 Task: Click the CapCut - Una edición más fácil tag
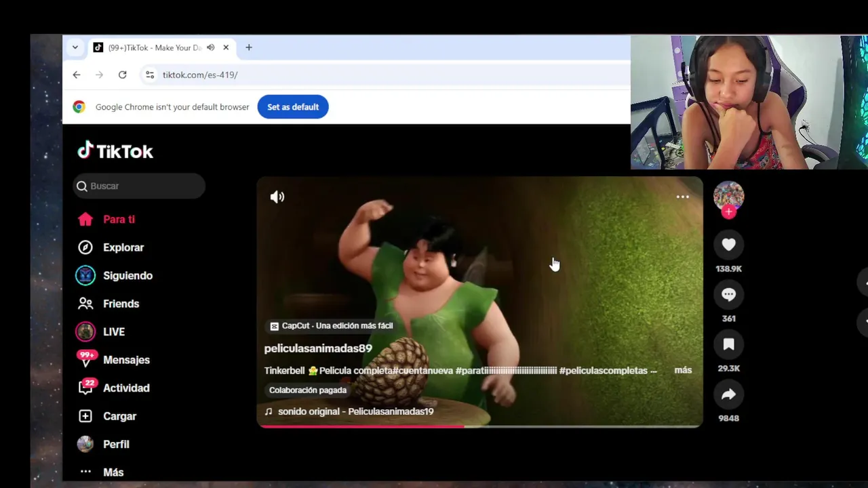(331, 326)
